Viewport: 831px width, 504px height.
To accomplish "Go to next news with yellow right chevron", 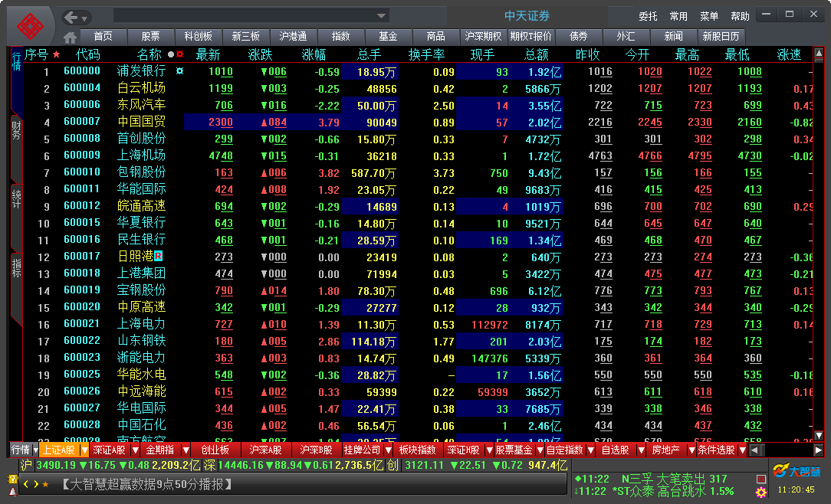I will (x=35, y=484).
